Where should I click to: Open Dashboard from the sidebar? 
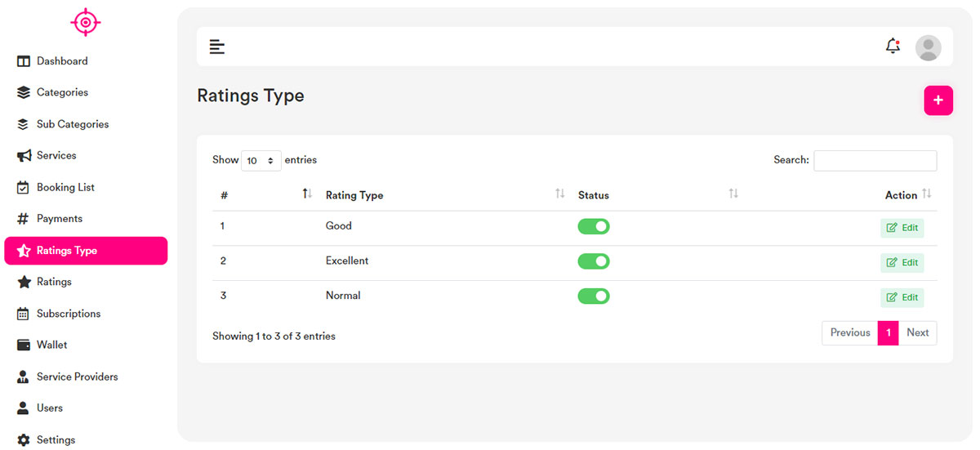pyautogui.click(x=61, y=61)
